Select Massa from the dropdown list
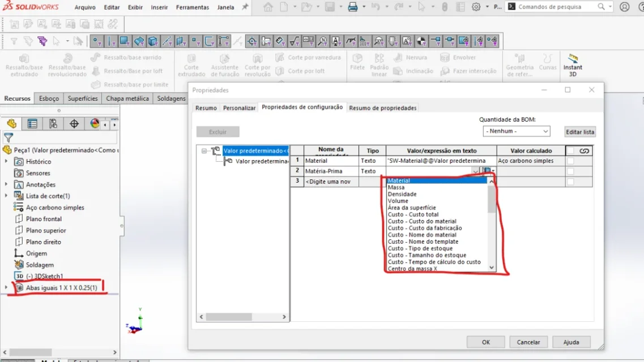This screenshot has height=362, width=644. coord(396,187)
